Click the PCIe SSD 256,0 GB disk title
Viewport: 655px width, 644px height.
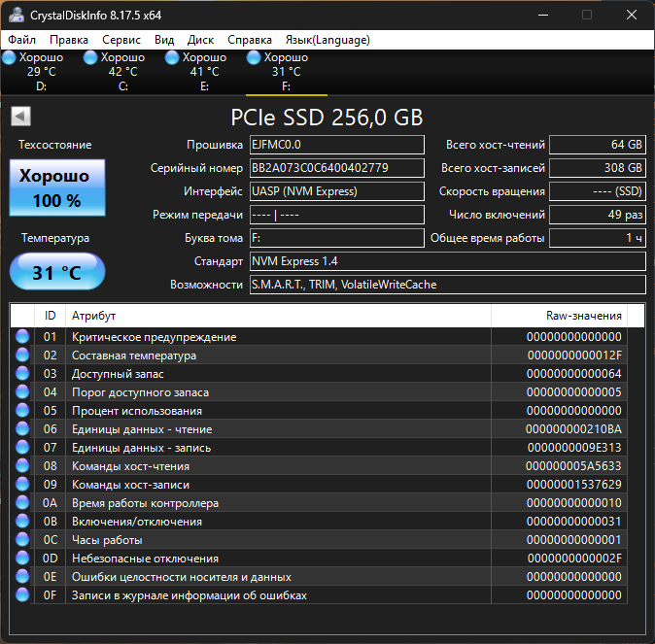pos(327,118)
